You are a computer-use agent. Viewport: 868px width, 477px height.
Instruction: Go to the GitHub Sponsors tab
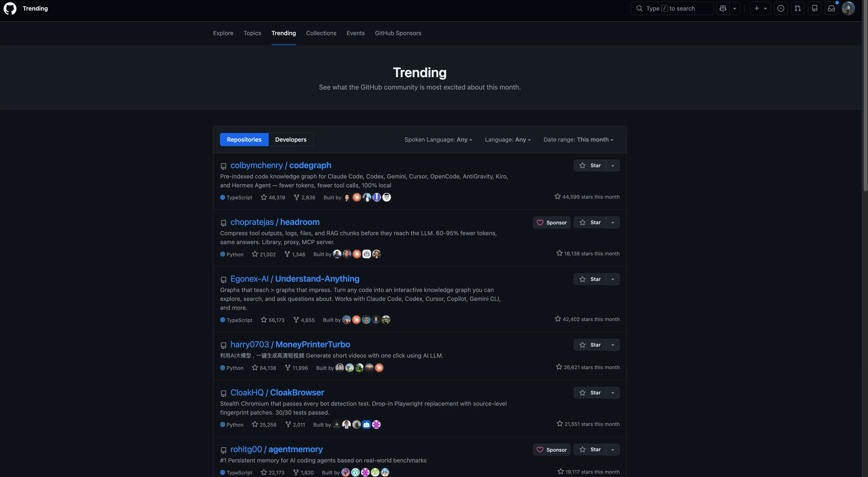398,33
